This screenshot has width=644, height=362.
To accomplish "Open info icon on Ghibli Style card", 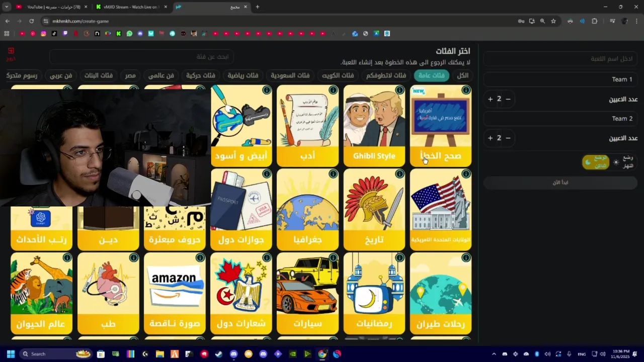I will coord(399,90).
